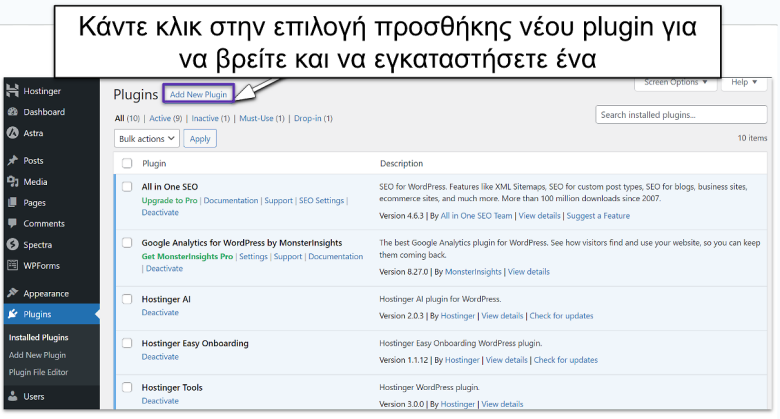Filter plugins by Active
The width and height of the screenshot is (780, 419).
point(160,118)
